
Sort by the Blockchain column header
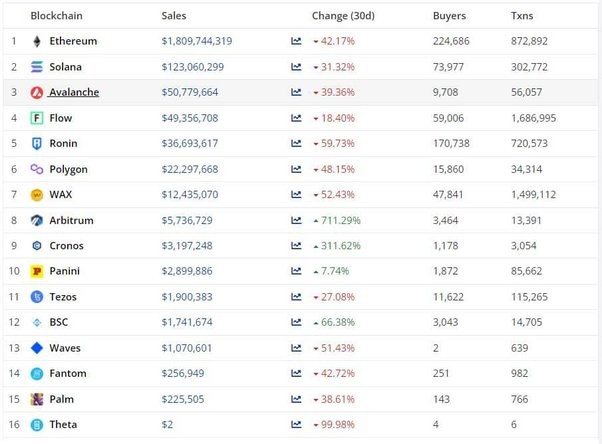[x=56, y=16]
